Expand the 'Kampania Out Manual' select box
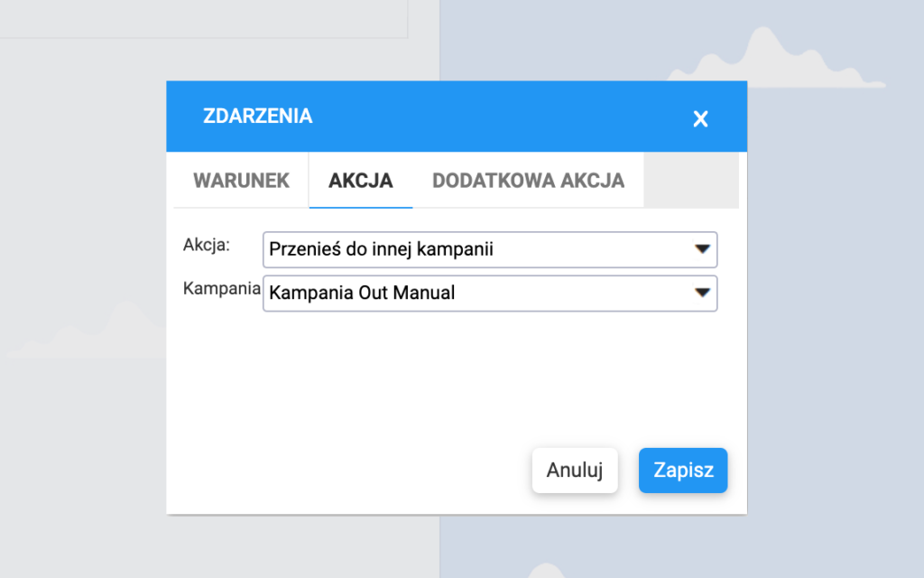This screenshot has height=578, width=924. click(478, 293)
